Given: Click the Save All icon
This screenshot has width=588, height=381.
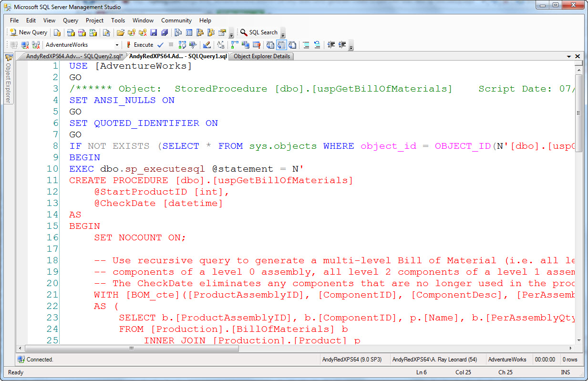Looking at the screenshot, I should tap(165, 32).
